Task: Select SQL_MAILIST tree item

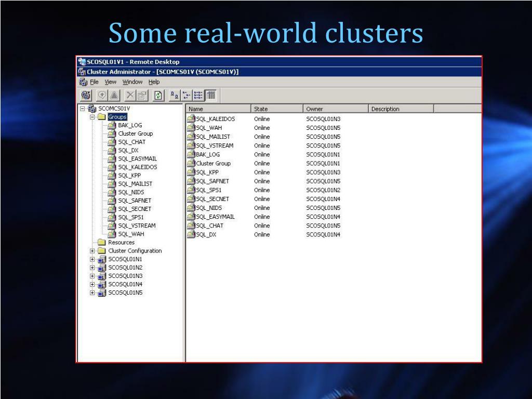Action: point(135,184)
